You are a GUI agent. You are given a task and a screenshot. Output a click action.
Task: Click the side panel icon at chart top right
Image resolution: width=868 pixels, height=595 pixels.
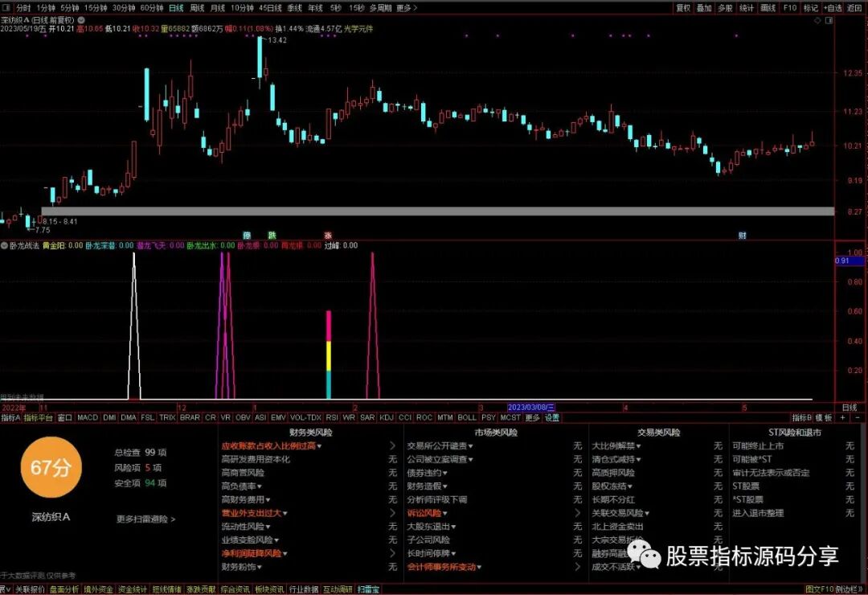829,20
